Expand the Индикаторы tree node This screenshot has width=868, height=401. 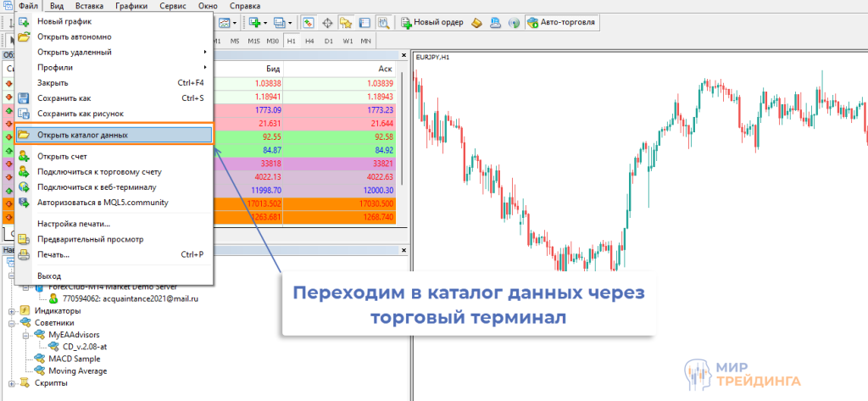[12, 311]
